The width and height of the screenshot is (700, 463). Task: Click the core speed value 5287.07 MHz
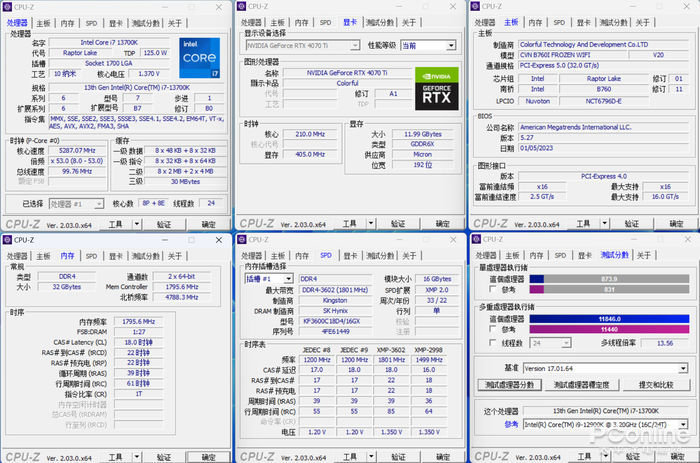(77, 150)
